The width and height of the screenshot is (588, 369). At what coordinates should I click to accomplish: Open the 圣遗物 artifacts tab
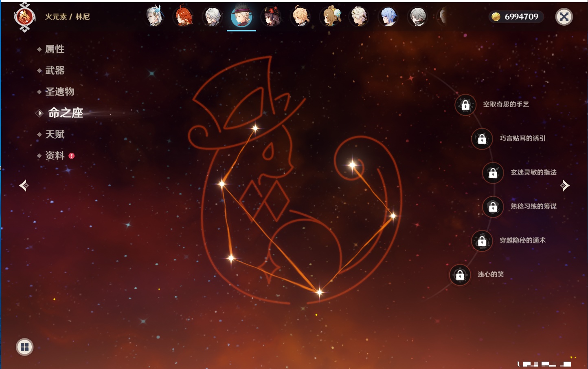[x=59, y=92]
